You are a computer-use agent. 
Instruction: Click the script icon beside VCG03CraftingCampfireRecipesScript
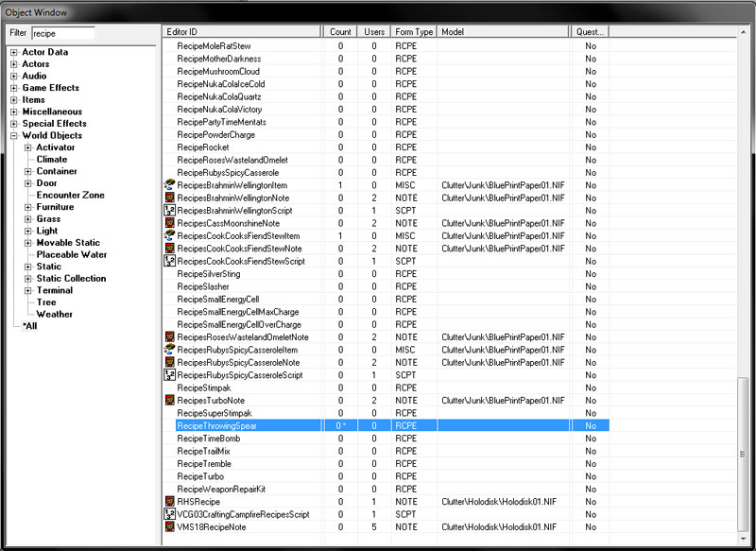pyautogui.click(x=169, y=514)
